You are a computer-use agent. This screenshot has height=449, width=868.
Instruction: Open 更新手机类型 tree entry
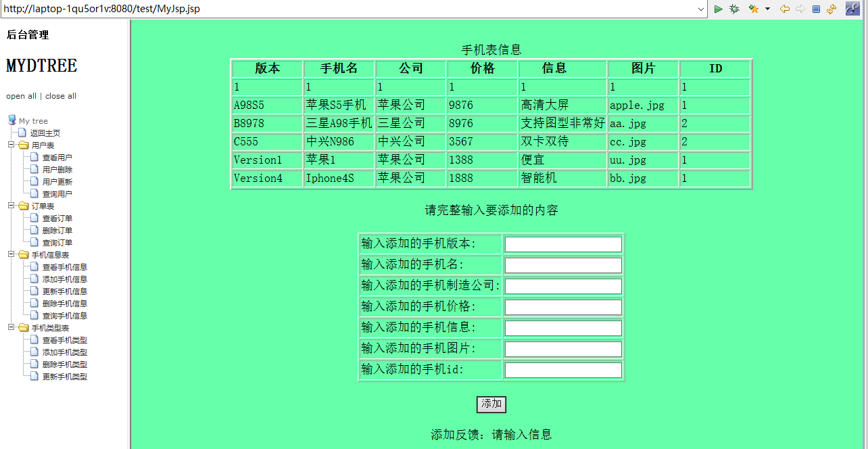[65, 377]
